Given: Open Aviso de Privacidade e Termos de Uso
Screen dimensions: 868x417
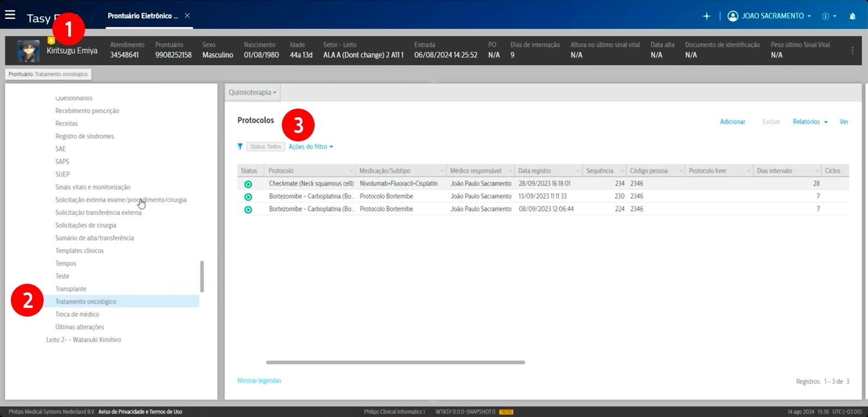Looking at the screenshot, I should pyautogui.click(x=140, y=412).
